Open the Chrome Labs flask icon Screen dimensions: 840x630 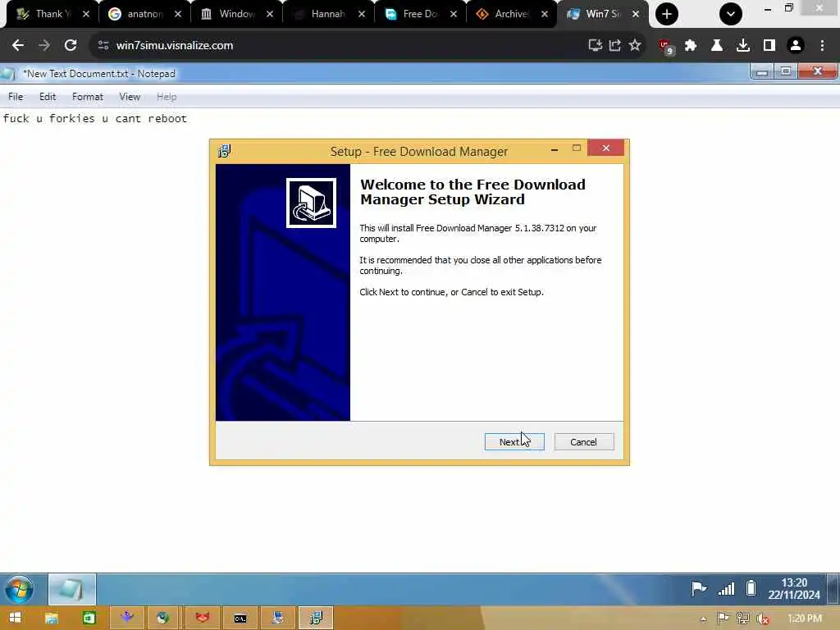point(717,46)
